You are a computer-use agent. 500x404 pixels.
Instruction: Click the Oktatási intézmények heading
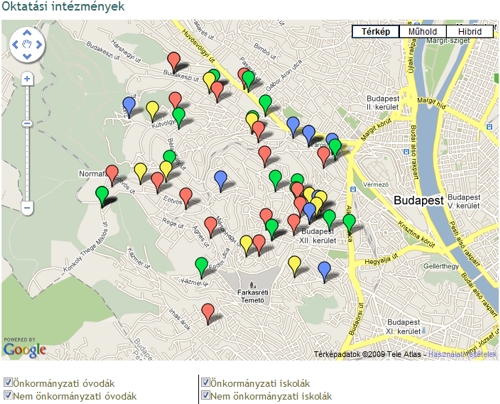point(63,6)
